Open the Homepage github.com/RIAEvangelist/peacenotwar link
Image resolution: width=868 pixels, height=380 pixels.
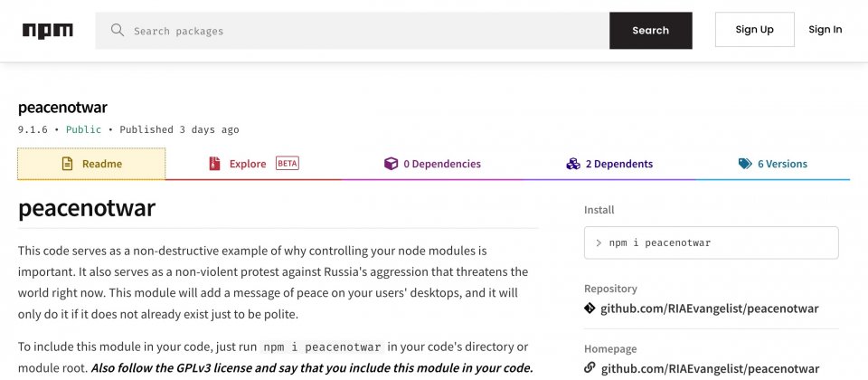coord(710,369)
